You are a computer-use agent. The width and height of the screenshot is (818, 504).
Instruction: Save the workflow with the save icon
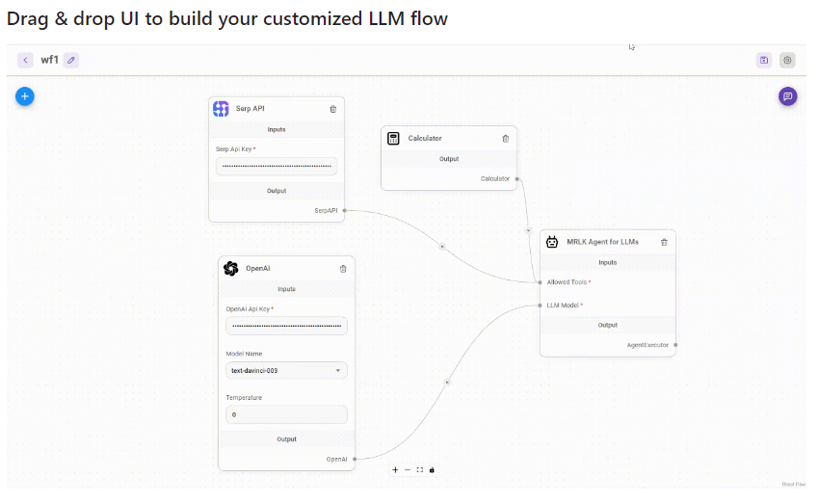point(764,60)
